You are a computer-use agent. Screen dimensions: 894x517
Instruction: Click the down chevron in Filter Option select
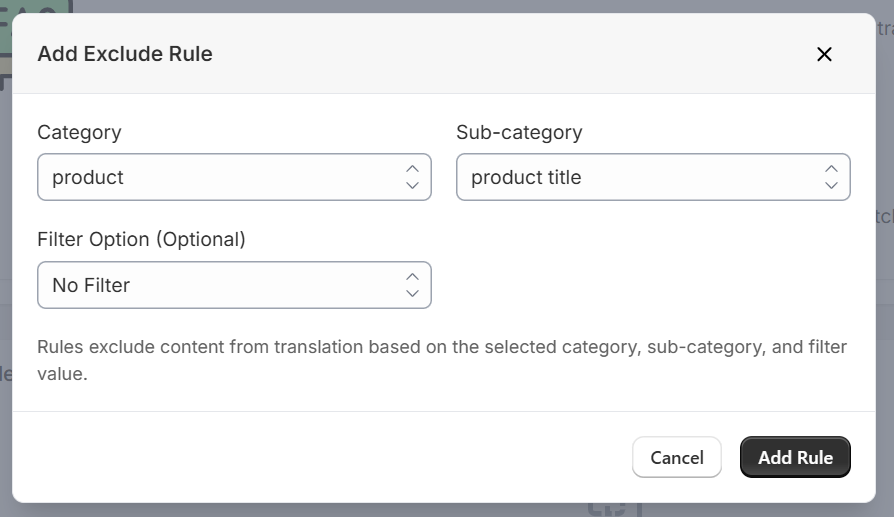pyautogui.click(x=412, y=293)
